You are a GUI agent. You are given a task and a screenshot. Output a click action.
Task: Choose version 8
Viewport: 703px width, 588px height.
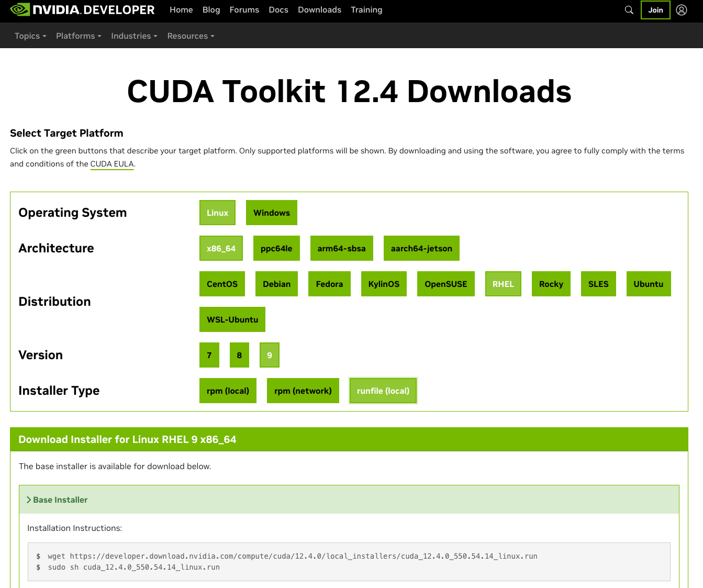coord(239,355)
